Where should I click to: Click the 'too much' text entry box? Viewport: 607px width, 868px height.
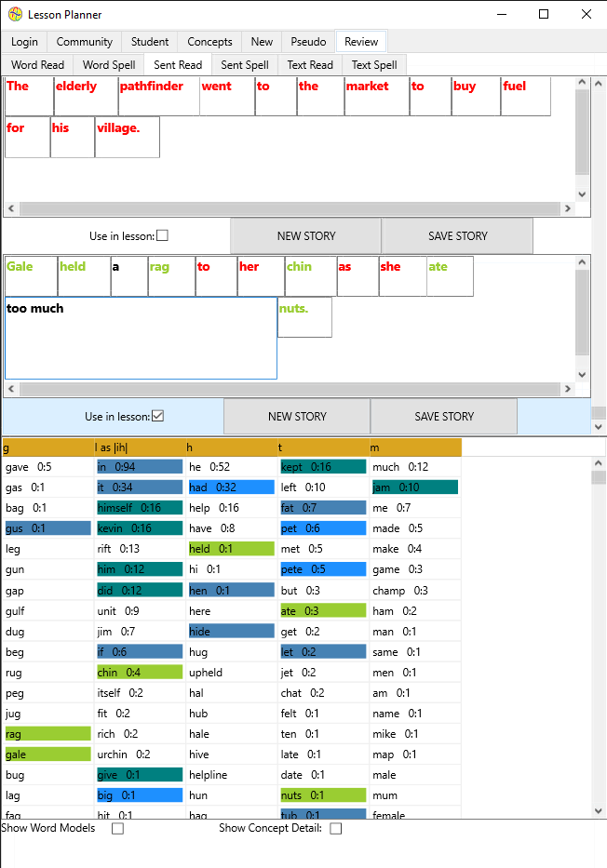141,339
